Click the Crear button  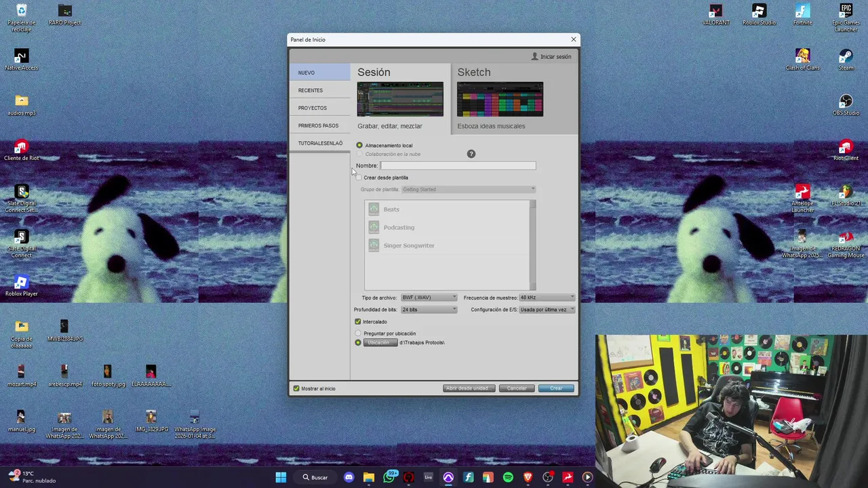[x=556, y=388]
